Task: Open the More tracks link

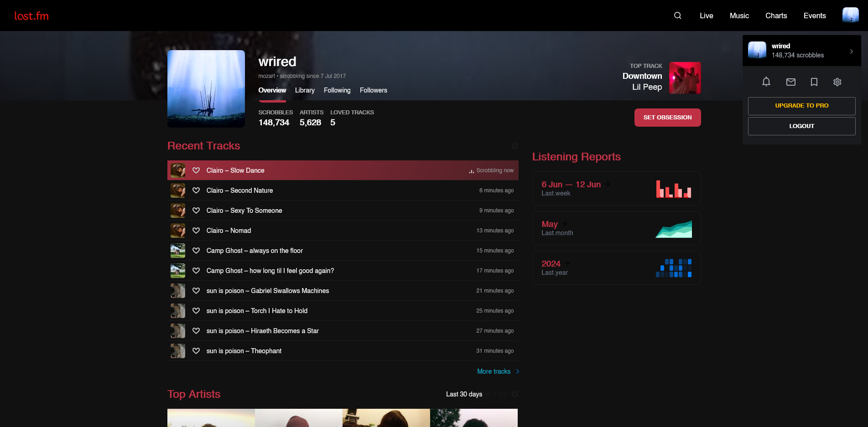Action: click(x=494, y=371)
